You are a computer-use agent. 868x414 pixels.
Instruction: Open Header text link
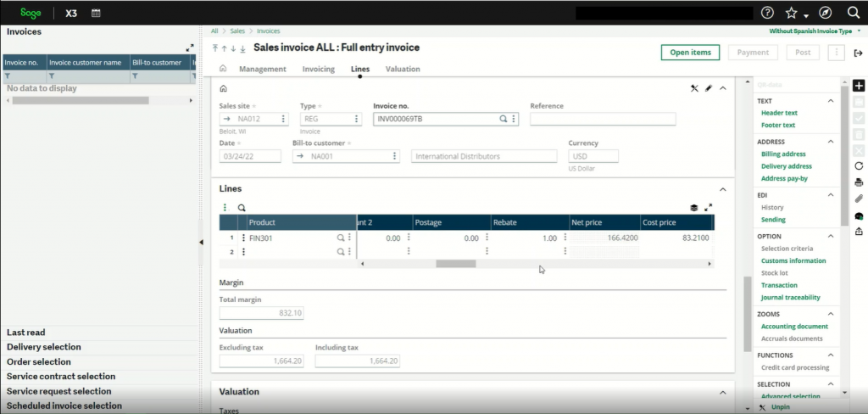pos(779,113)
